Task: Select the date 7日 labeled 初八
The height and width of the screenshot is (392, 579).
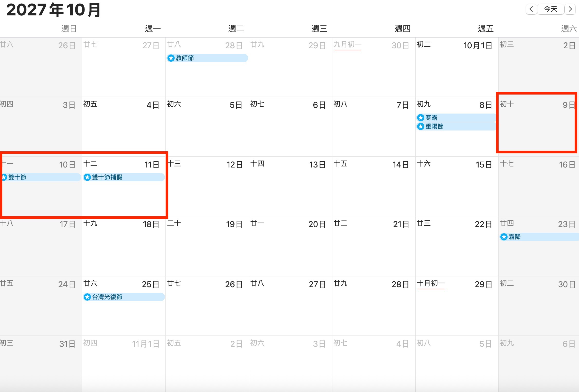Action: (403, 105)
